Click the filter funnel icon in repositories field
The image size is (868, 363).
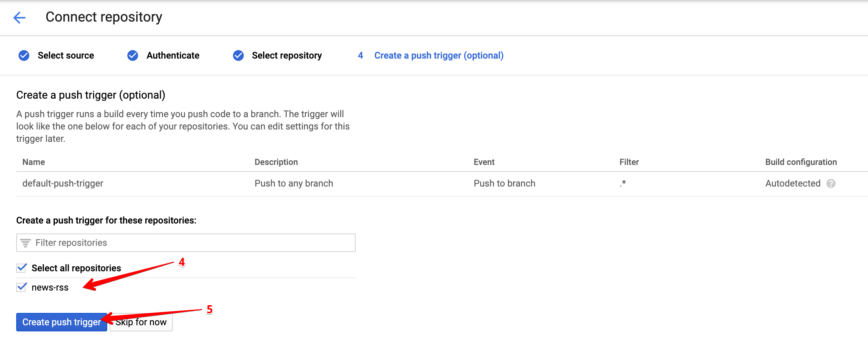click(25, 243)
